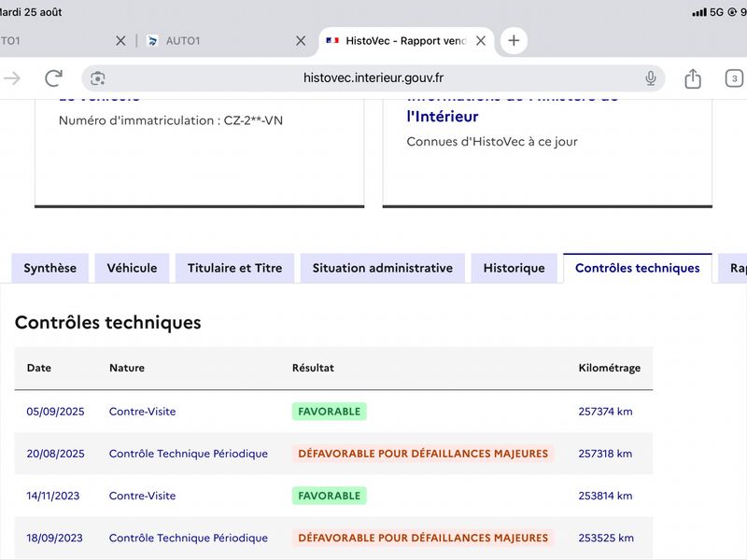Open the Situation administrative tab
Image resolution: width=747 pixels, height=560 pixels.
point(383,268)
